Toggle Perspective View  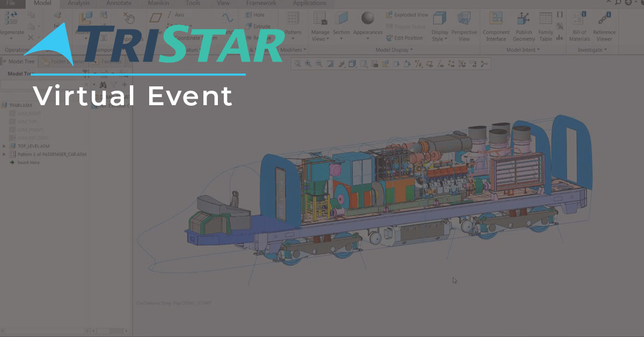pos(464,26)
